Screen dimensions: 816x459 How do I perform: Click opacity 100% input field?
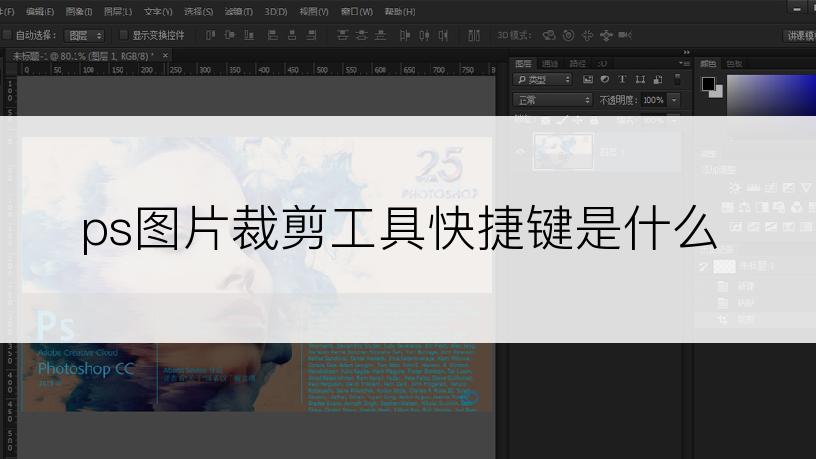coord(654,100)
